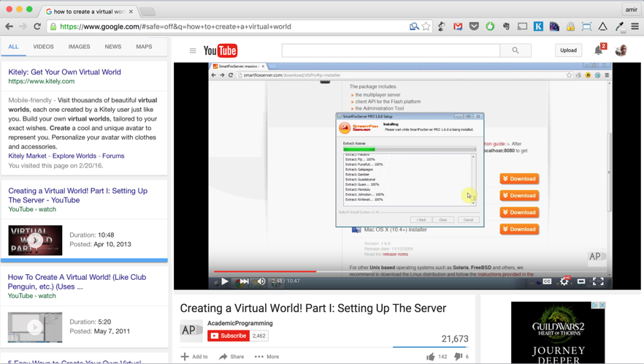Click the green circular extension icon
The width and height of the screenshot is (644, 364).
(x=490, y=26)
